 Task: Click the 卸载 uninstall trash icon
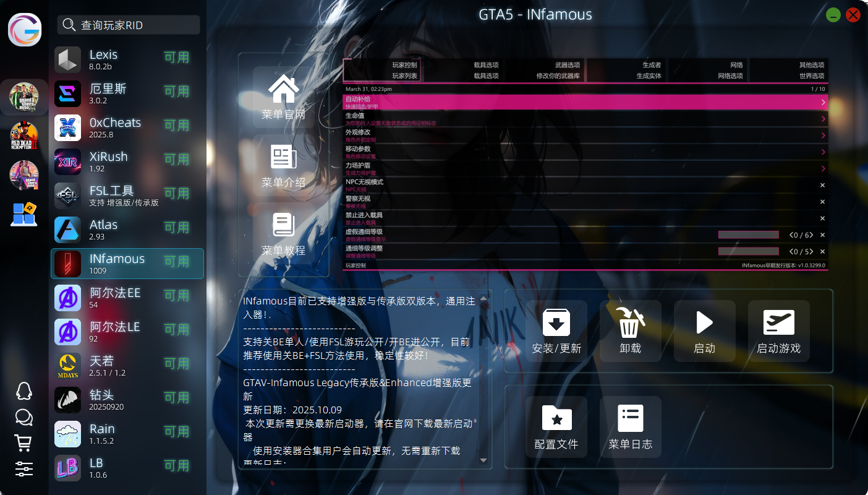630,323
